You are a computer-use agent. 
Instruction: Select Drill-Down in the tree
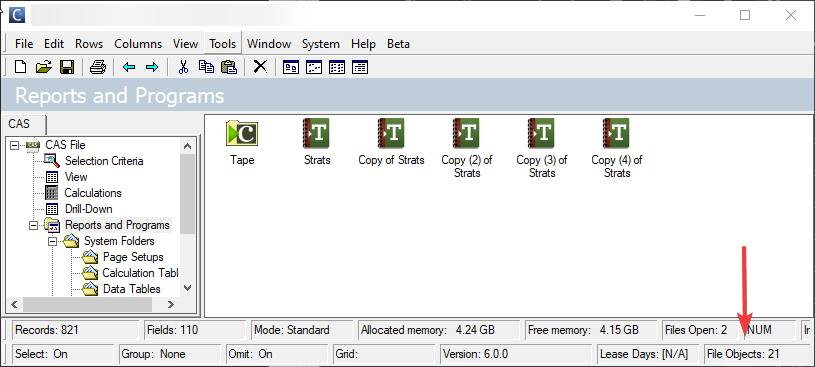click(x=88, y=209)
